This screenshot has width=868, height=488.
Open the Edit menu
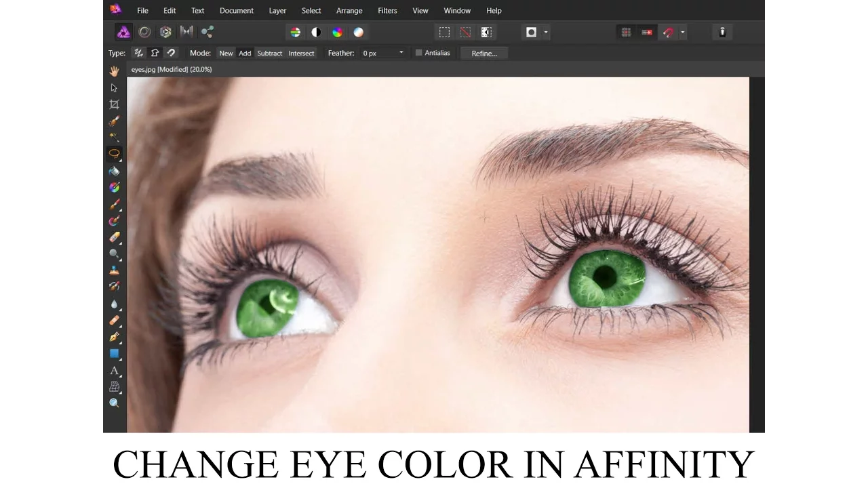click(170, 10)
